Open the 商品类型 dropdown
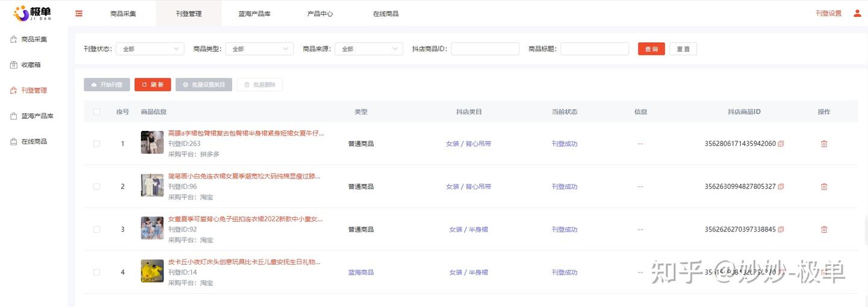Screen dimensions: 868x307 [x=259, y=49]
